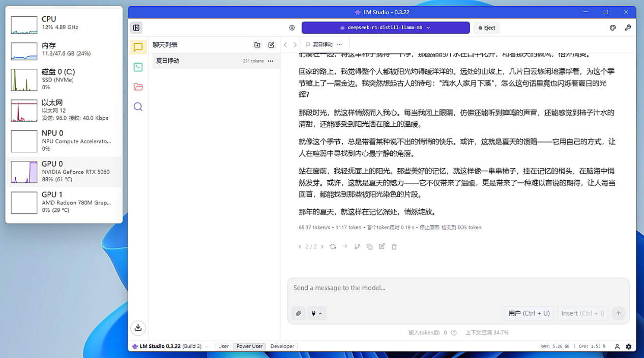Expand the options menu next to 夏日悸动 chat

click(271, 61)
